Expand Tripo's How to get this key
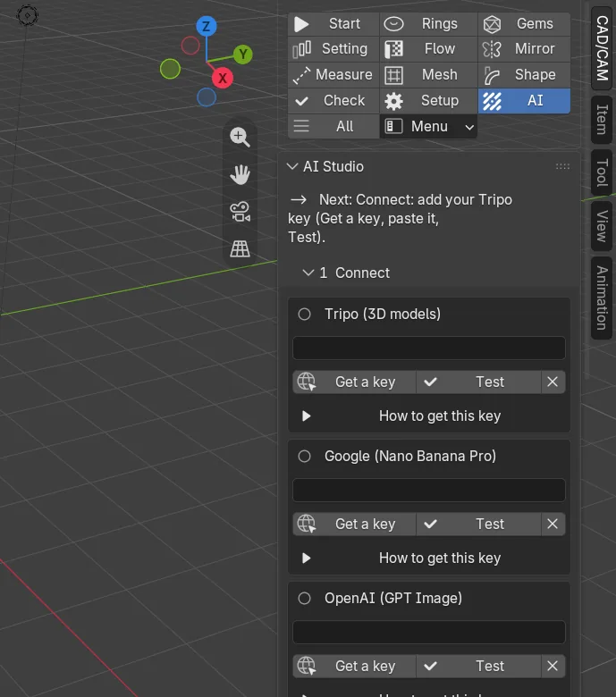616x697 pixels. [429, 416]
